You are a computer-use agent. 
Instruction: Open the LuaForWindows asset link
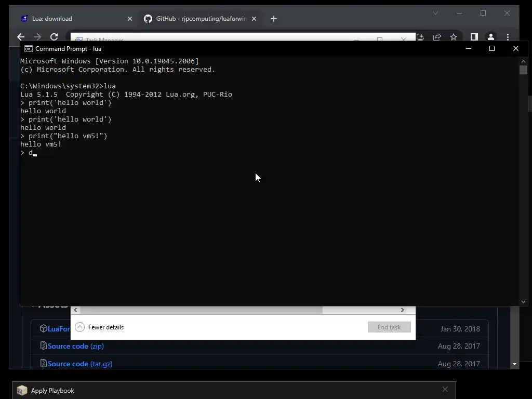(59, 329)
